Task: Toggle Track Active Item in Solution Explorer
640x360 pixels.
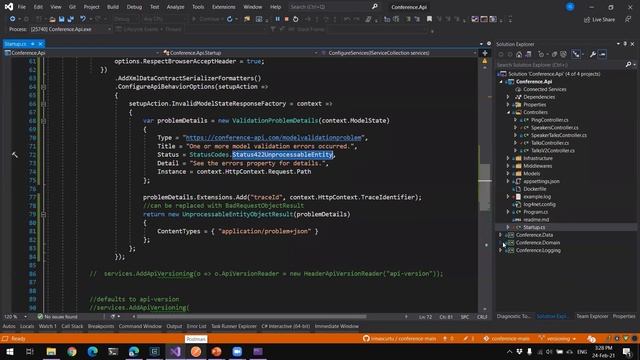Action: point(576,54)
